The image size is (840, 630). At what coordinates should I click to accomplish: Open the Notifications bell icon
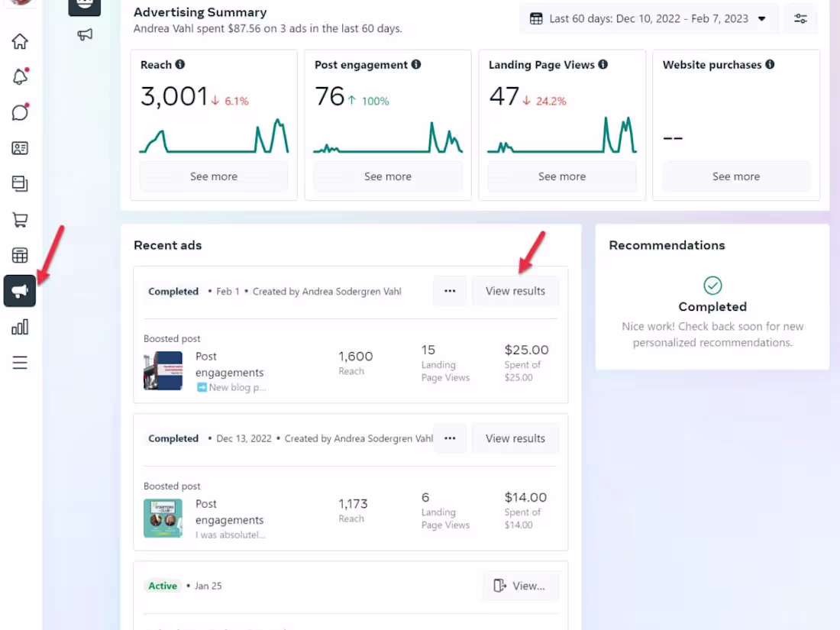coord(20,76)
